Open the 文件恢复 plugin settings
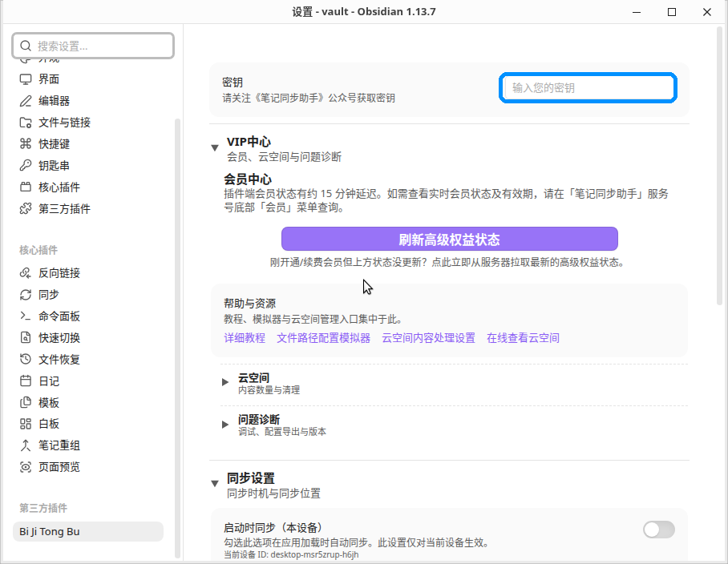 (88, 360)
